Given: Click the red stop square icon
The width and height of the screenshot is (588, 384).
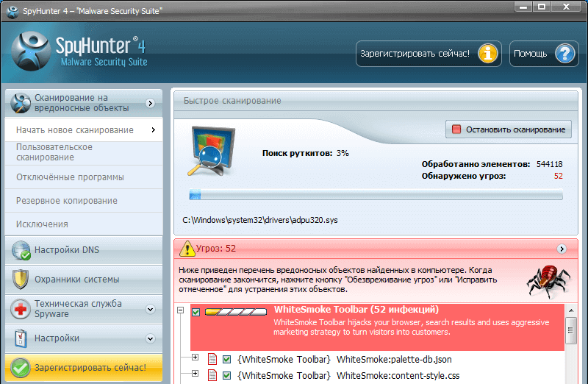Looking at the screenshot, I should [x=456, y=129].
